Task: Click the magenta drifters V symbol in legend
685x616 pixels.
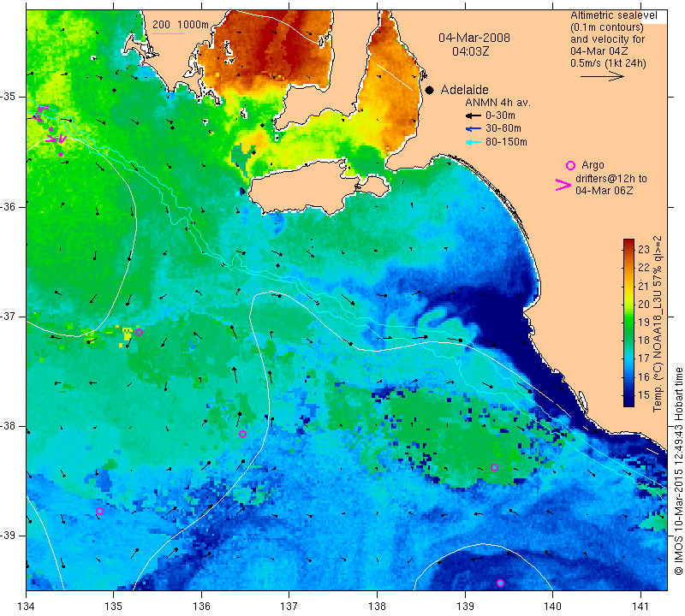Action: click(x=563, y=185)
